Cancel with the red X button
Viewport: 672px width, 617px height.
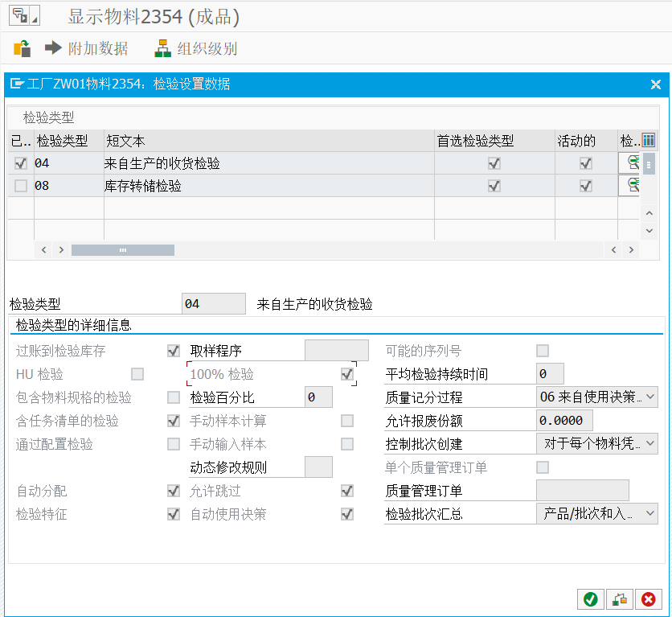pyautogui.click(x=648, y=599)
